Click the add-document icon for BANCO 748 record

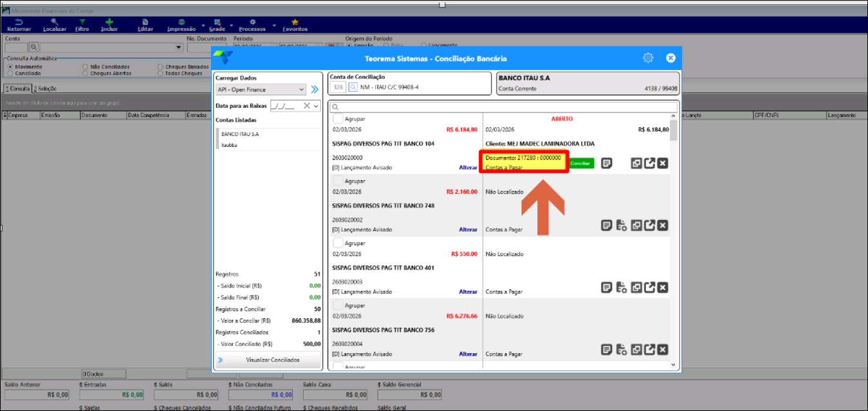(x=621, y=225)
